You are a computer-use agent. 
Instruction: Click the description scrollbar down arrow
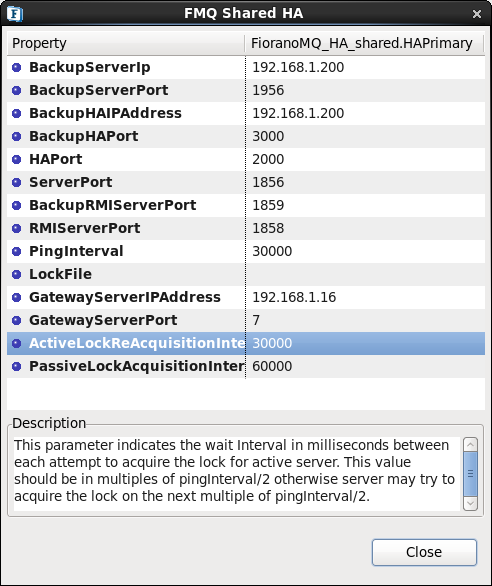pos(470,503)
